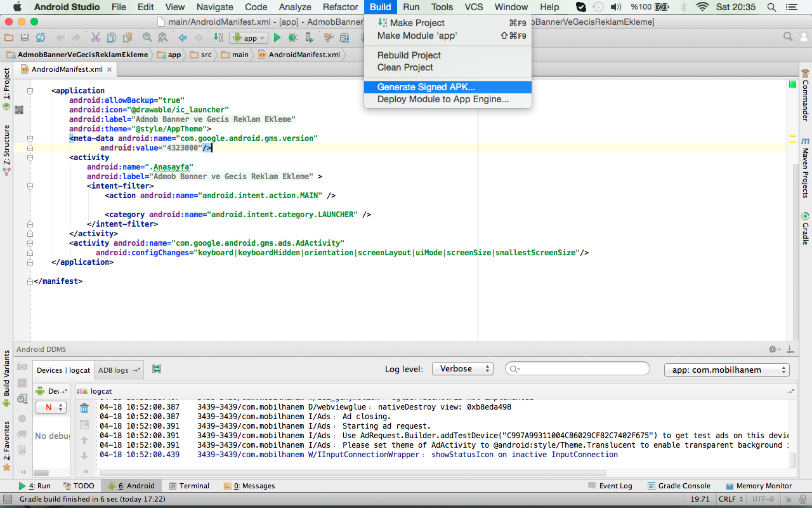The width and height of the screenshot is (812, 508).
Task: Open macOS Spotlight search icon
Action: 771,7
